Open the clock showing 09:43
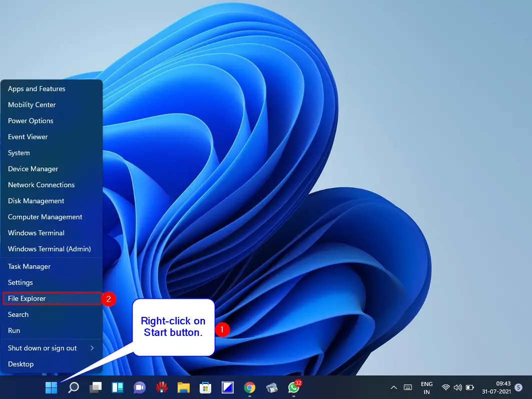The height and width of the screenshot is (399, 532). tap(496, 387)
